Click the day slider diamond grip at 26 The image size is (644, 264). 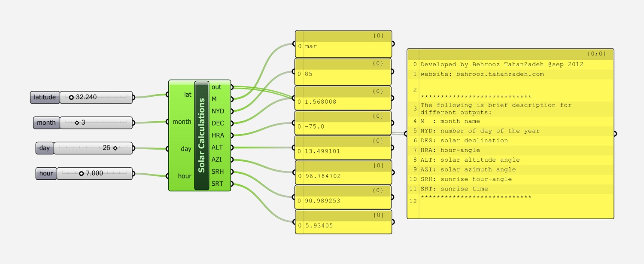click(115, 148)
